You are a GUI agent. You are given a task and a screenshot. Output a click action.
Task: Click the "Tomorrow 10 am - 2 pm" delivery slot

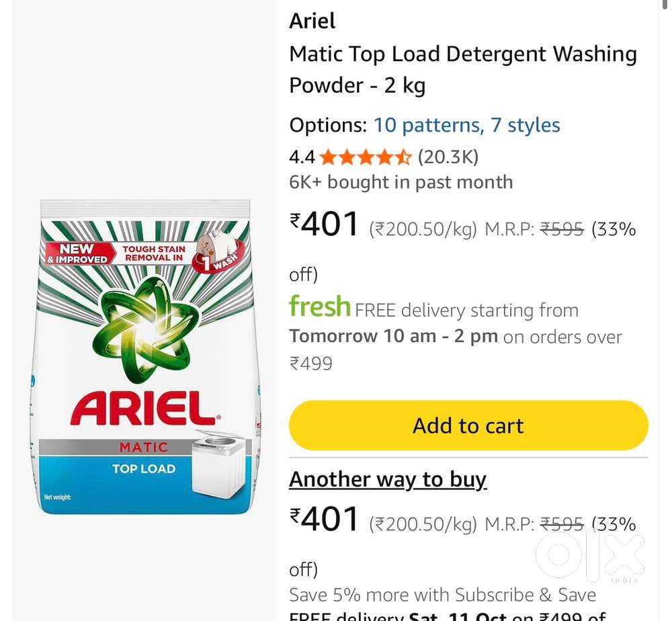(393, 337)
